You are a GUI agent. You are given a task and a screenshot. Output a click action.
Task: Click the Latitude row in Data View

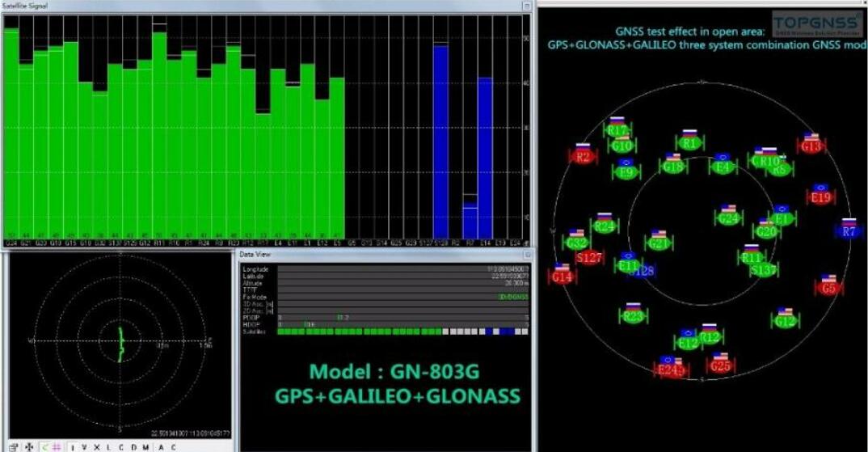[386, 276]
